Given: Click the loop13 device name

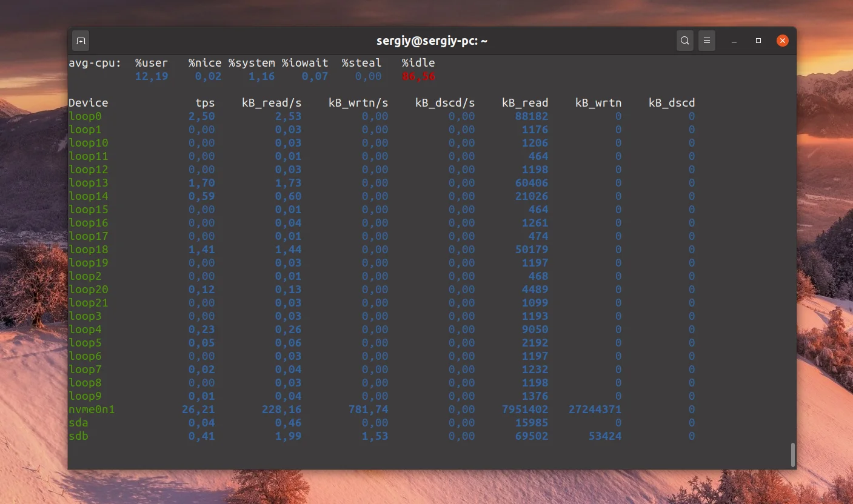Looking at the screenshot, I should [x=89, y=183].
